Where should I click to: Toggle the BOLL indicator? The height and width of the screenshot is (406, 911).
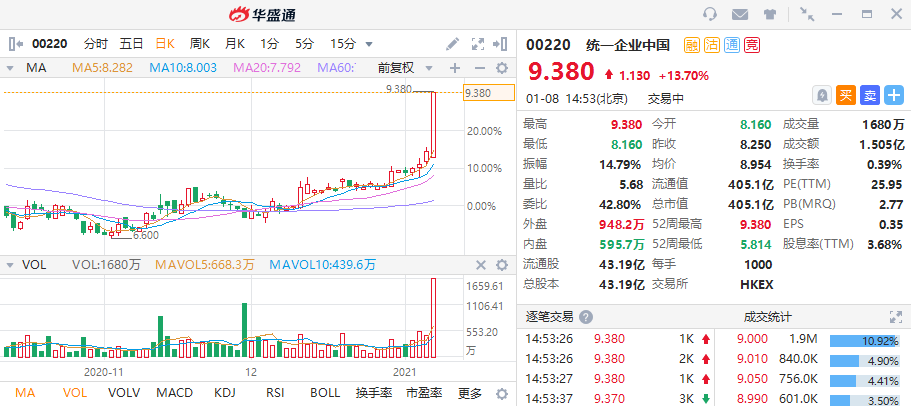click(x=325, y=393)
